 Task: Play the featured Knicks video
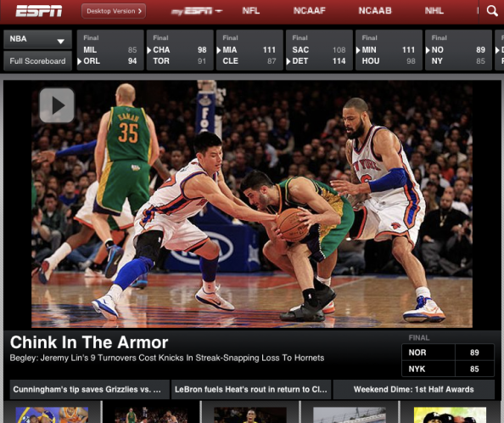pos(57,105)
